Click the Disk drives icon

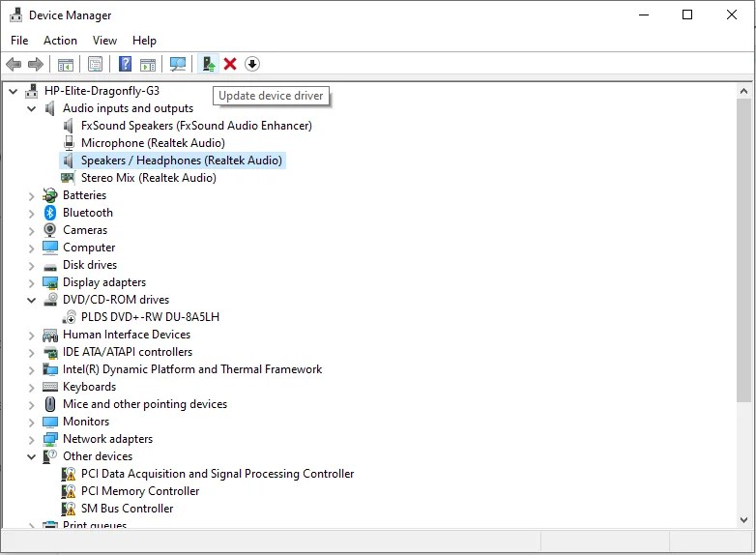coord(50,267)
